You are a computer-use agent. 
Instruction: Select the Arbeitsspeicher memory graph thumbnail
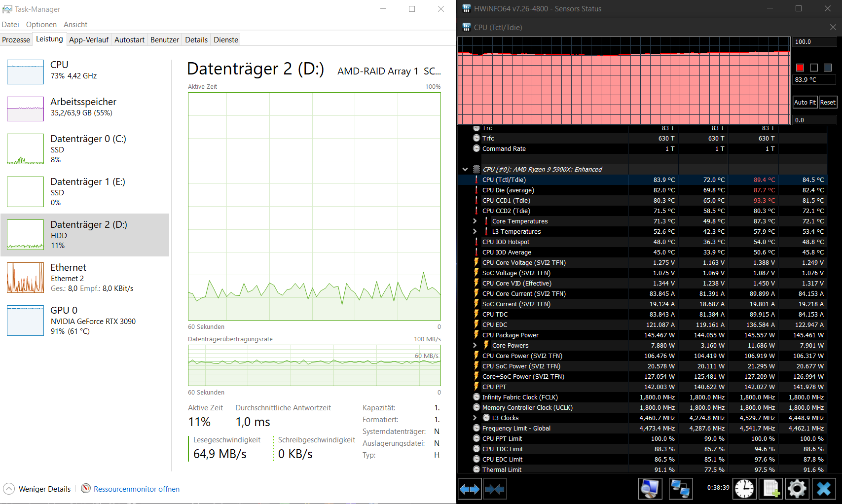pyautogui.click(x=25, y=108)
